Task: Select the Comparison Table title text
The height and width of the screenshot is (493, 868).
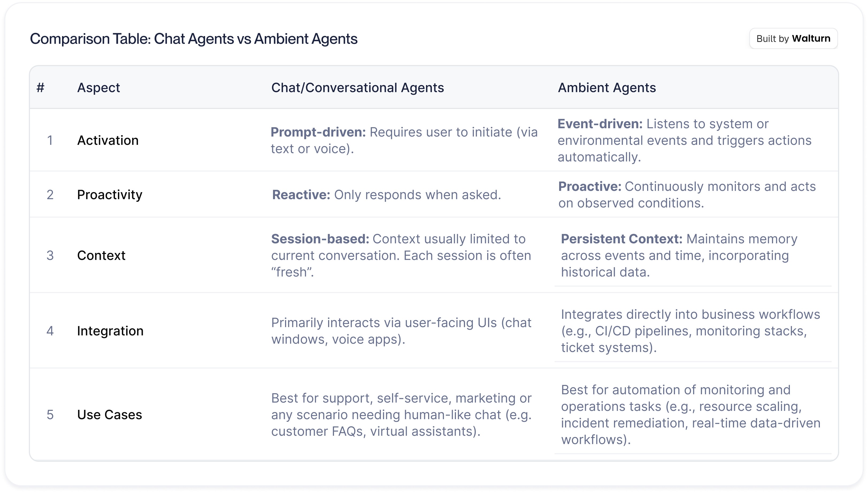Action: [x=194, y=39]
